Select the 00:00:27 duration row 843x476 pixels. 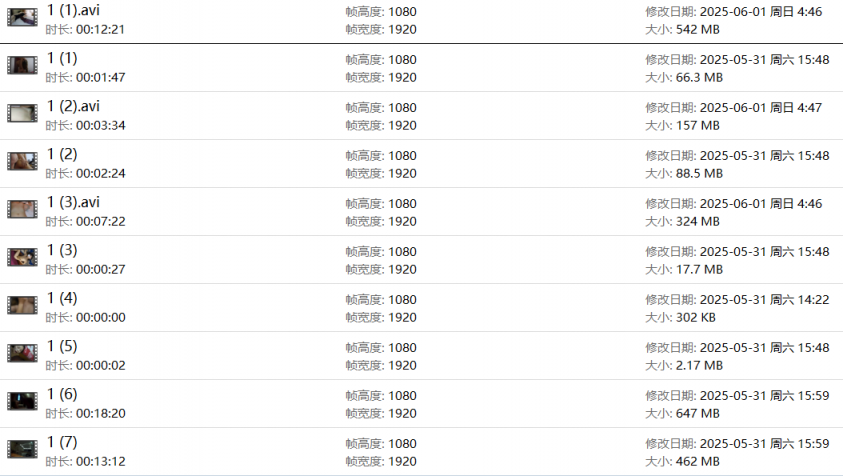pyautogui.click(x=86, y=269)
